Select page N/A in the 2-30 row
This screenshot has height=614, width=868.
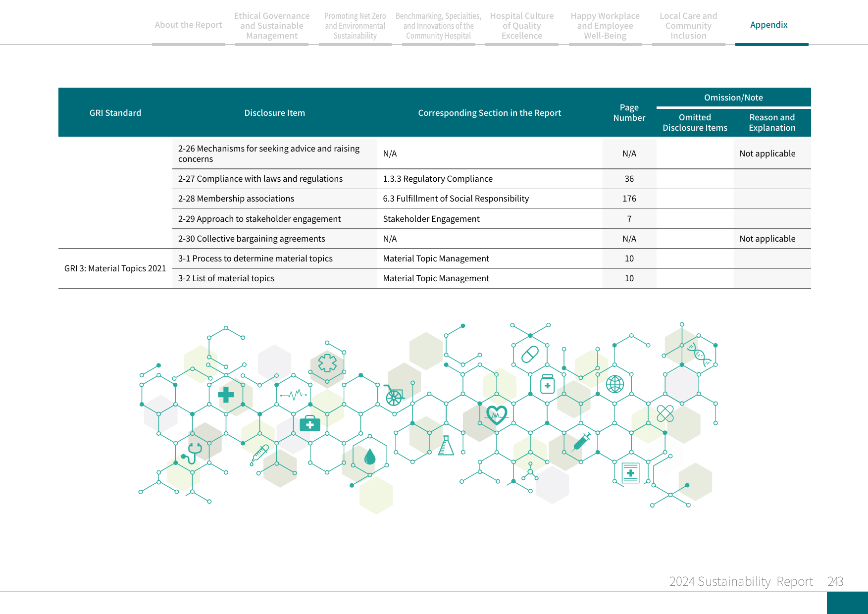point(629,239)
